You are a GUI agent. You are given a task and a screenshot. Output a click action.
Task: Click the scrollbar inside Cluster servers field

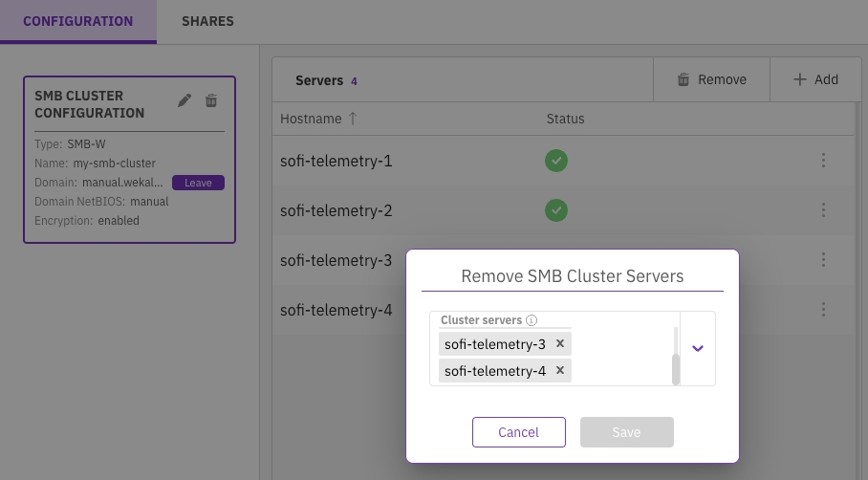[x=676, y=366]
